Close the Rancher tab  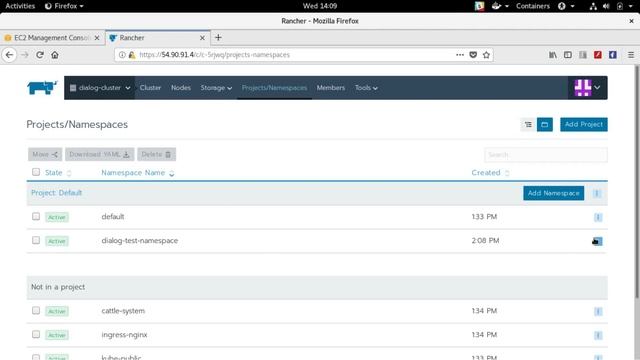[x=202, y=38]
